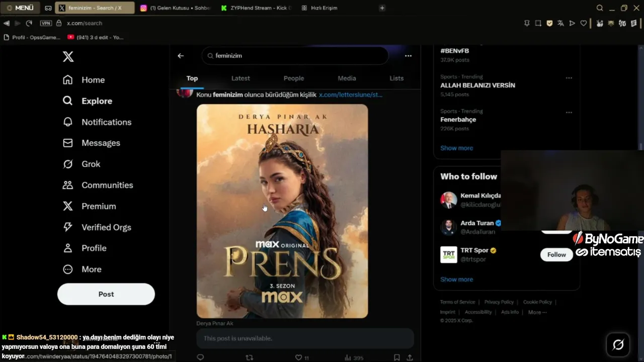Switch to the Top tab

192,78
